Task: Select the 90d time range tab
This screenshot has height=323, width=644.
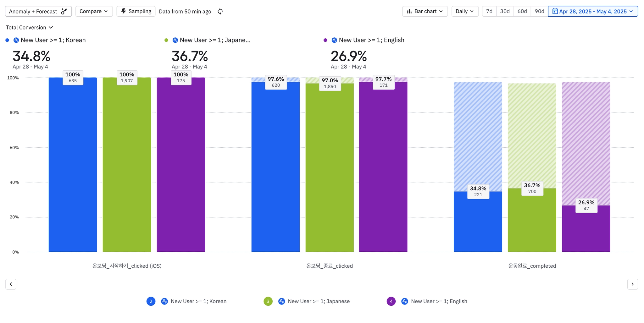Action: click(539, 11)
